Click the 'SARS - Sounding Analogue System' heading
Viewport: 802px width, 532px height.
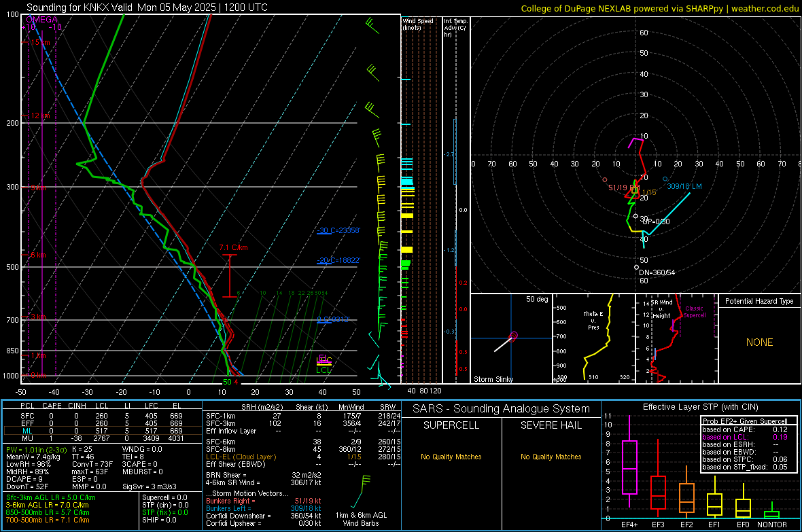coord(501,409)
